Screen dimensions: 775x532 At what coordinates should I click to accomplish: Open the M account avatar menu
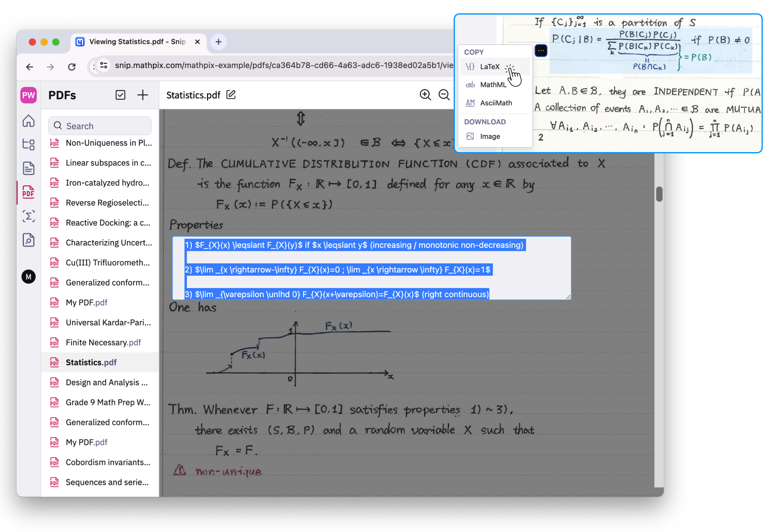click(x=28, y=277)
